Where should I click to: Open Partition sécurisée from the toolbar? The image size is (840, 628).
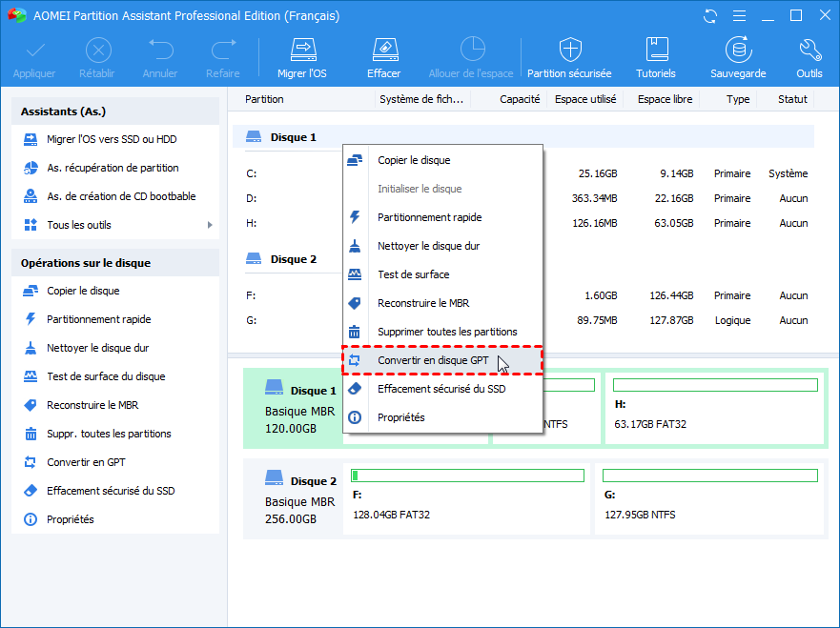570,50
